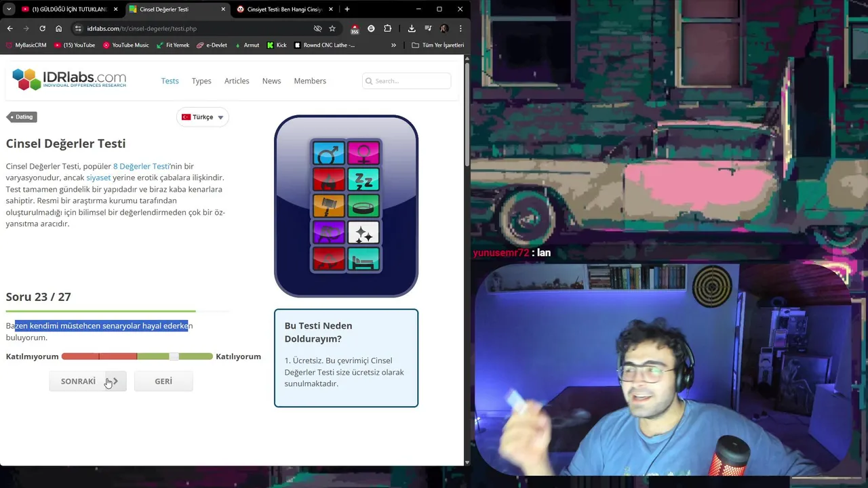Click the female symbol tile in image

tap(363, 153)
